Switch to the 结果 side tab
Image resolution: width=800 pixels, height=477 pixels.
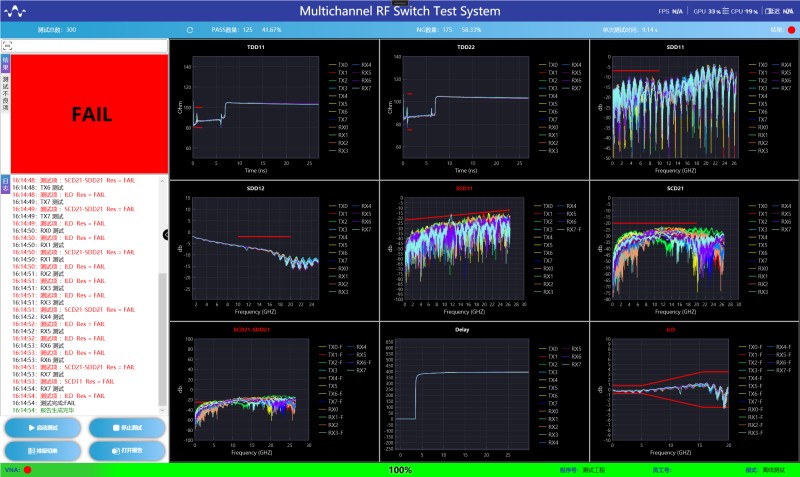click(5, 66)
